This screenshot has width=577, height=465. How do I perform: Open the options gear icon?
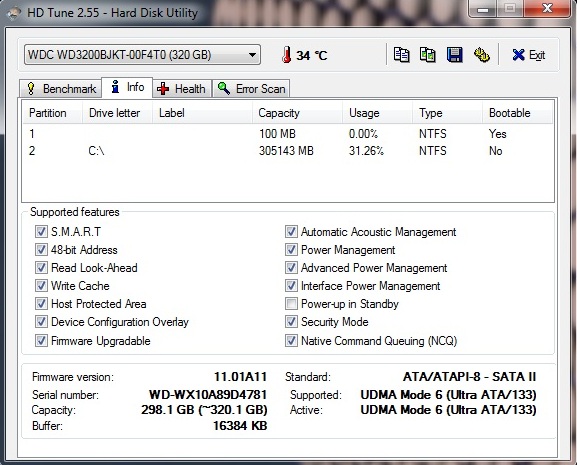482,55
